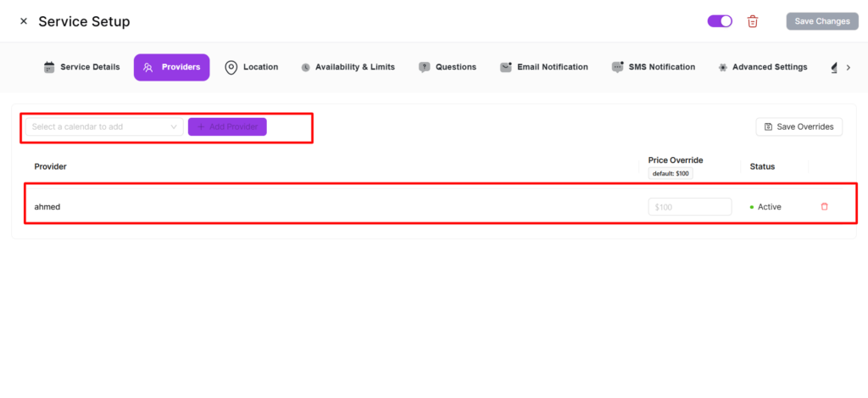The height and width of the screenshot is (398, 868).
Task: Remove provider ahmed using row trash icon
Action: tap(824, 206)
